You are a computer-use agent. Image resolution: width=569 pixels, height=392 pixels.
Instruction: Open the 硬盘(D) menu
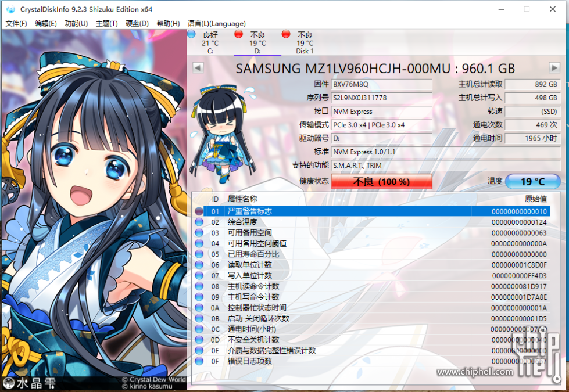[137, 24]
